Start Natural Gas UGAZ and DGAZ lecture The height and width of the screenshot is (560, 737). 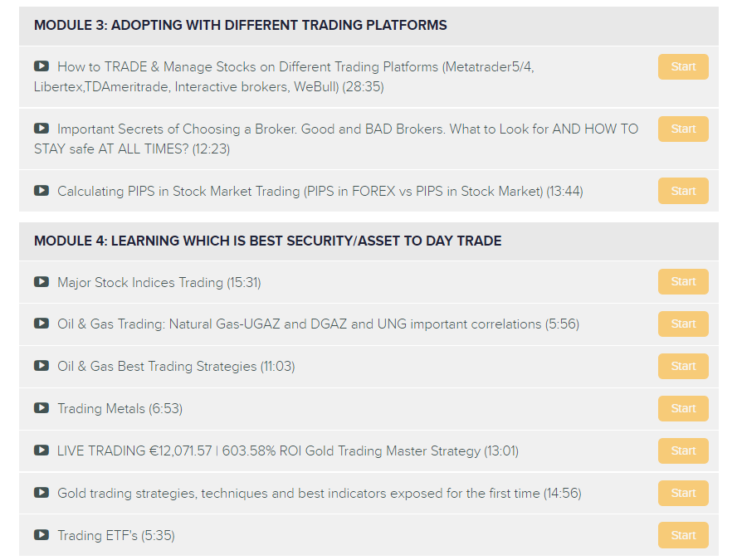(683, 324)
